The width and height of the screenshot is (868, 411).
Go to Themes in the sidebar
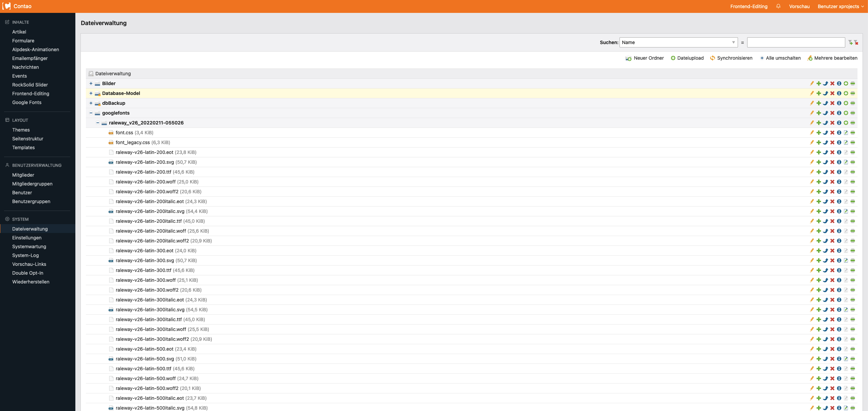point(21,130)
